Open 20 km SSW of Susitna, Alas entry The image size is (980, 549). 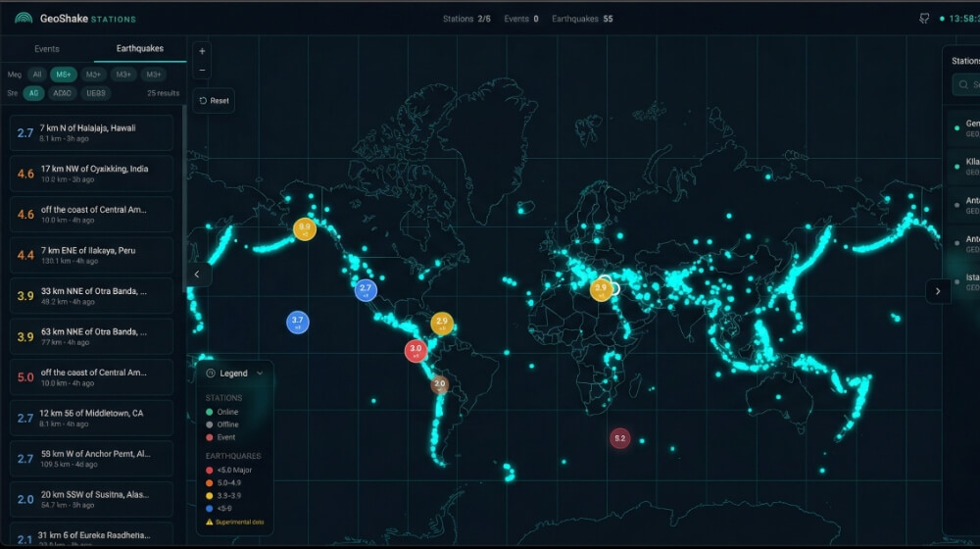[91, 499]
